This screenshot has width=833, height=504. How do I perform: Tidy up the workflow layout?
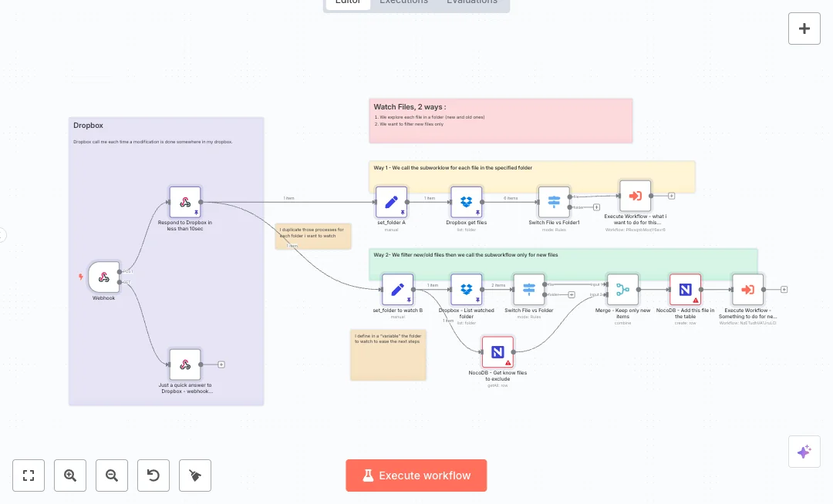click(195, 475)
